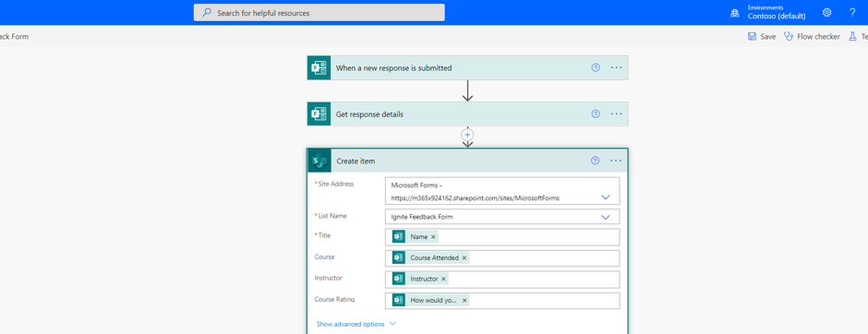Click help icon on 'When a new response is submitted'
This screenshot has width=868, height=334.
[596, 67]
